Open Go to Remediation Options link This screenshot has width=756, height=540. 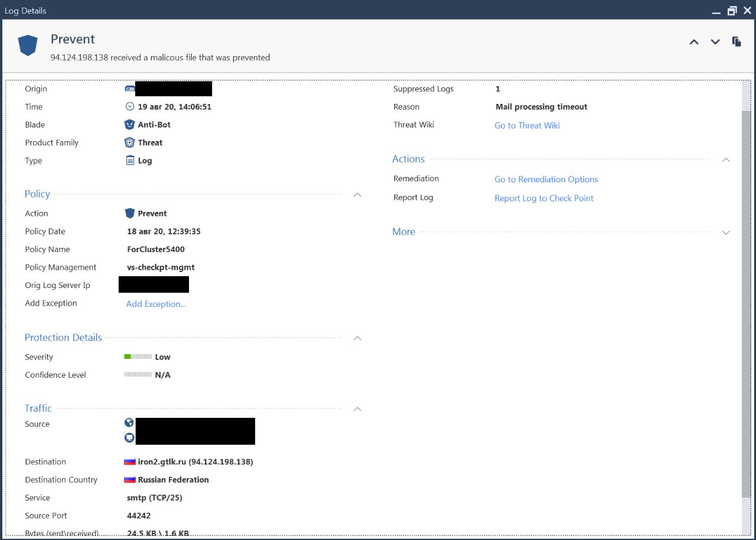[x=546, y=179]
